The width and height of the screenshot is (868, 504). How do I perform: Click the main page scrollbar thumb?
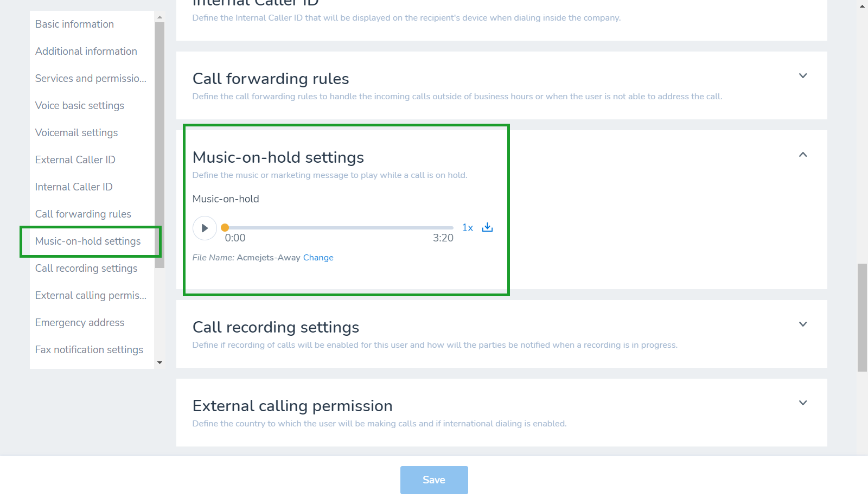click(862, 317)
